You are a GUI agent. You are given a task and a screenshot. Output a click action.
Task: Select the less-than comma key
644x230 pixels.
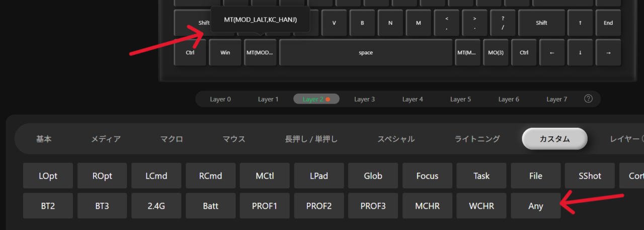447,23
